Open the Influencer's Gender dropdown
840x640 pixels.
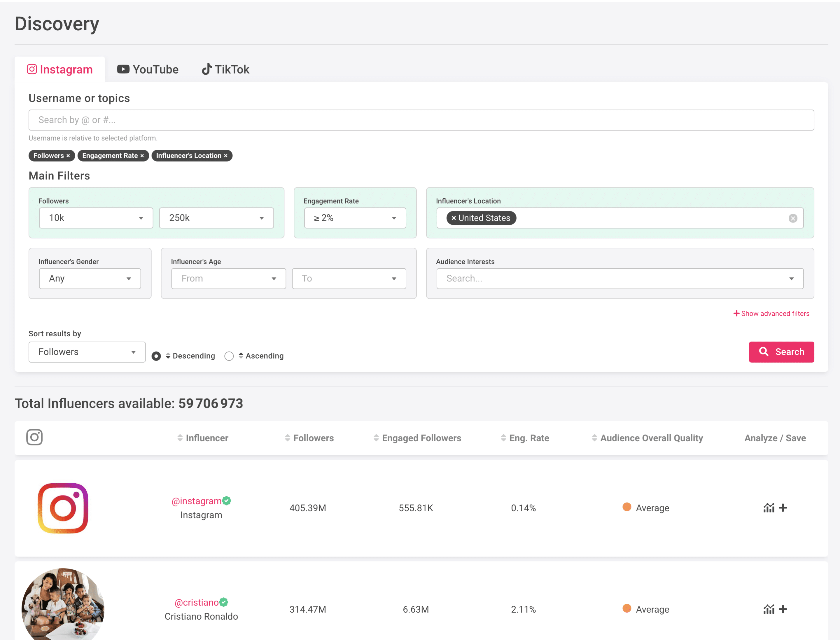(x=90, y=279)
